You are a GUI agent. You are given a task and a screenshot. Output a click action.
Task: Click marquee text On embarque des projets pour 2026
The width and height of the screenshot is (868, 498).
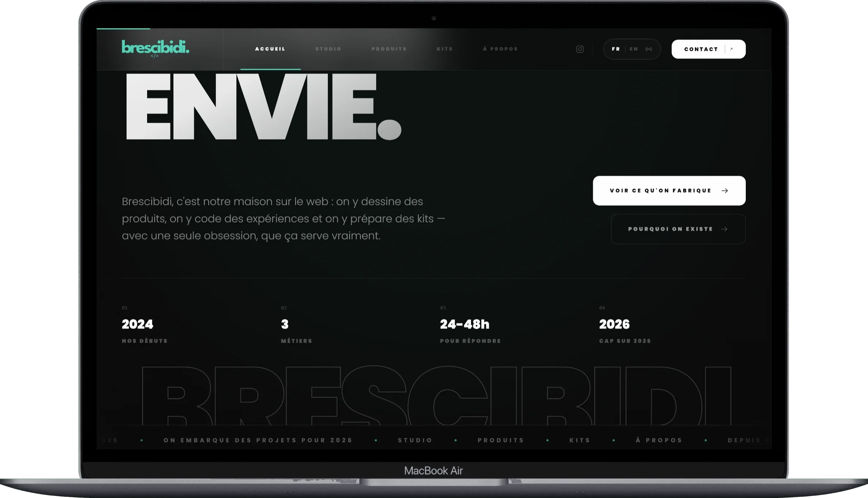point(258,440)
